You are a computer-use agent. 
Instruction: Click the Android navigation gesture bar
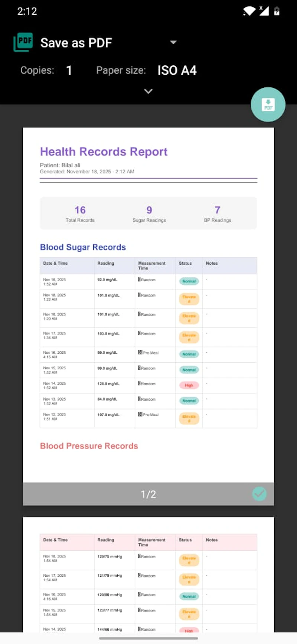point(148,638)
